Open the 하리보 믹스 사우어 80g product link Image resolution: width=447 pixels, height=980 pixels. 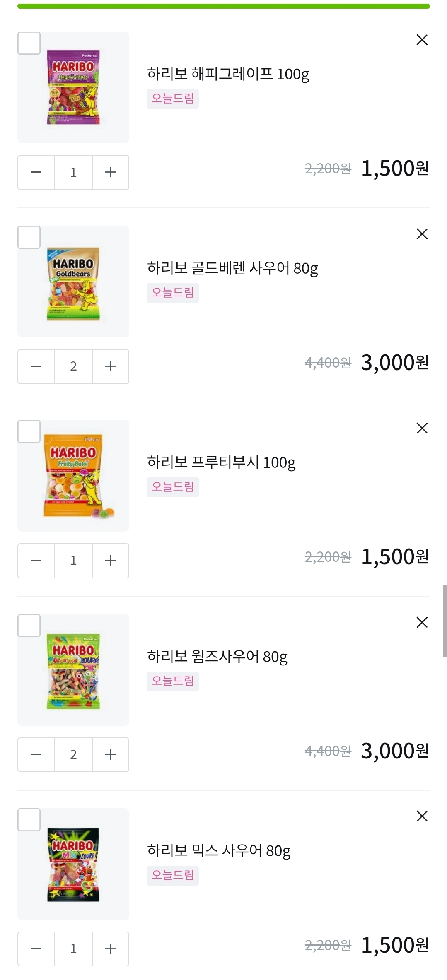pyautogui.click(x=219, y=851)
